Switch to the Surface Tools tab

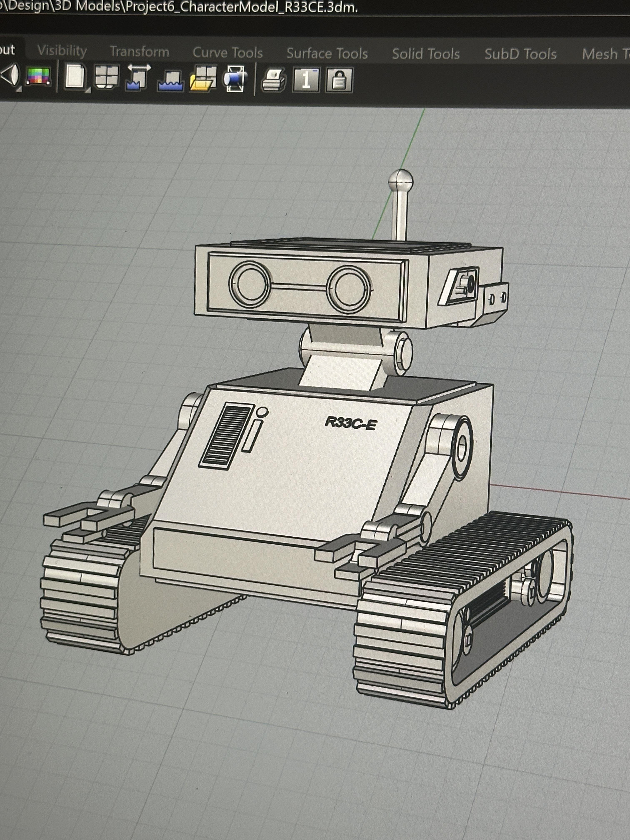(x=327, y=54)
